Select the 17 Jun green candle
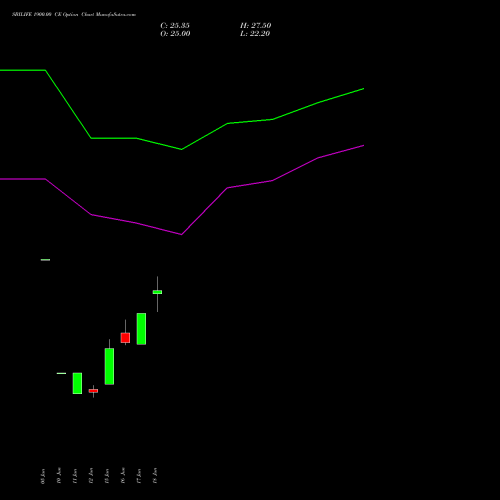 tap(141, 329)
